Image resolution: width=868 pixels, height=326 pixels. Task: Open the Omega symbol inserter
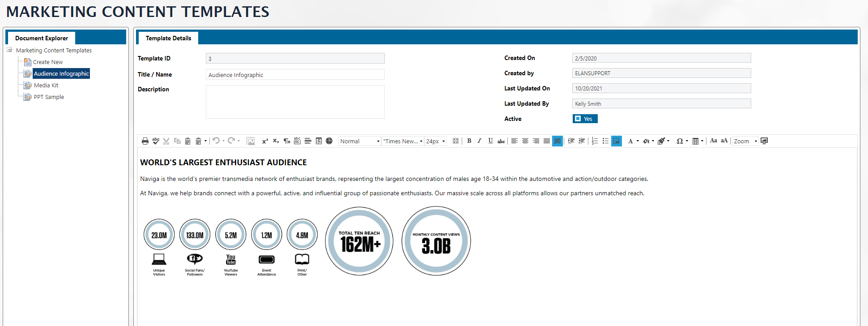click(680, 141)
